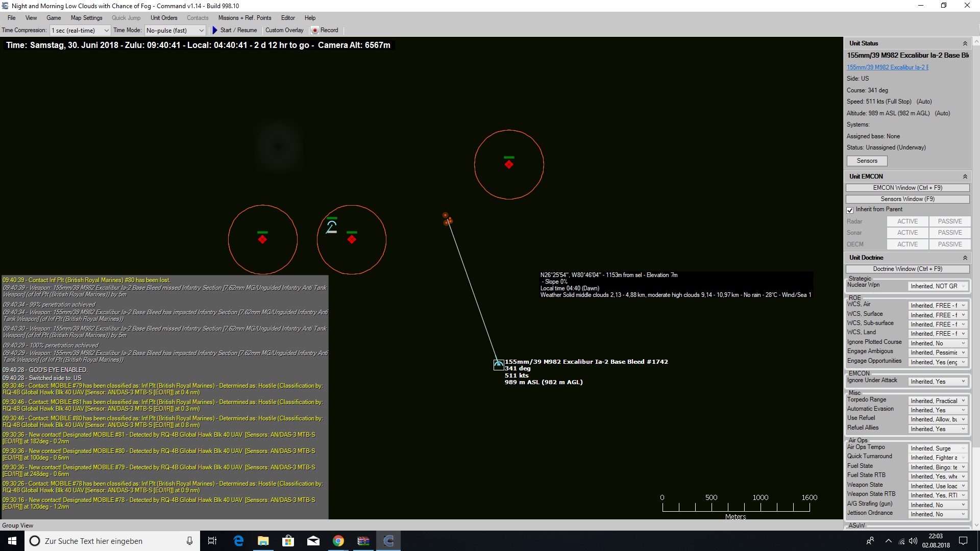Open the Time Mode dropdown
This screenshot has height=551, width=980.
pos(175,30)
